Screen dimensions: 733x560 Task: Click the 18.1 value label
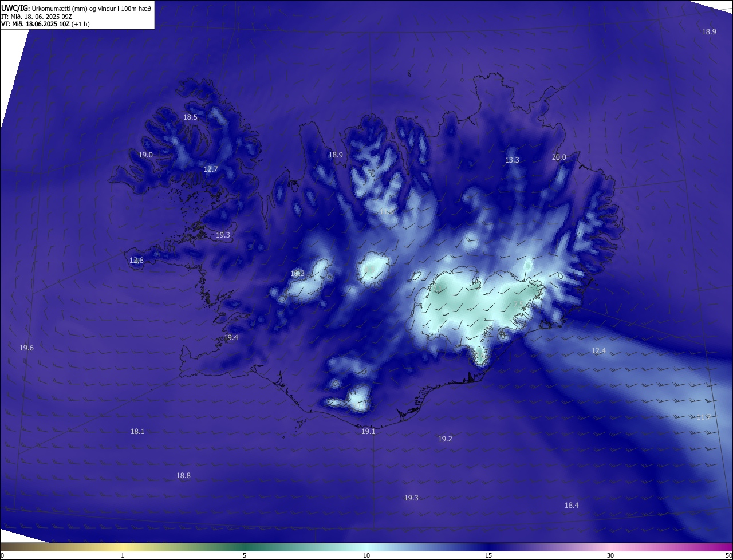pyautogui.click(x=137, y=431)
